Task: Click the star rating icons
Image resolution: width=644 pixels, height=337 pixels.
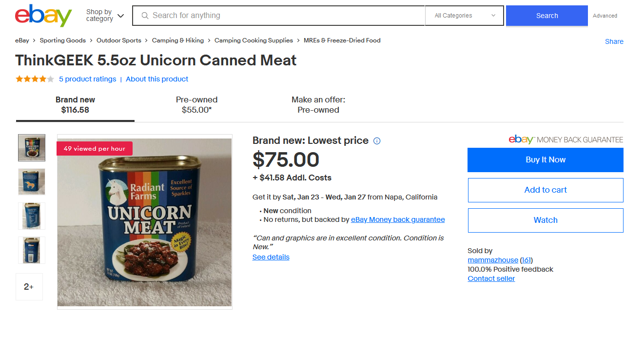Action: coord(35,79)
